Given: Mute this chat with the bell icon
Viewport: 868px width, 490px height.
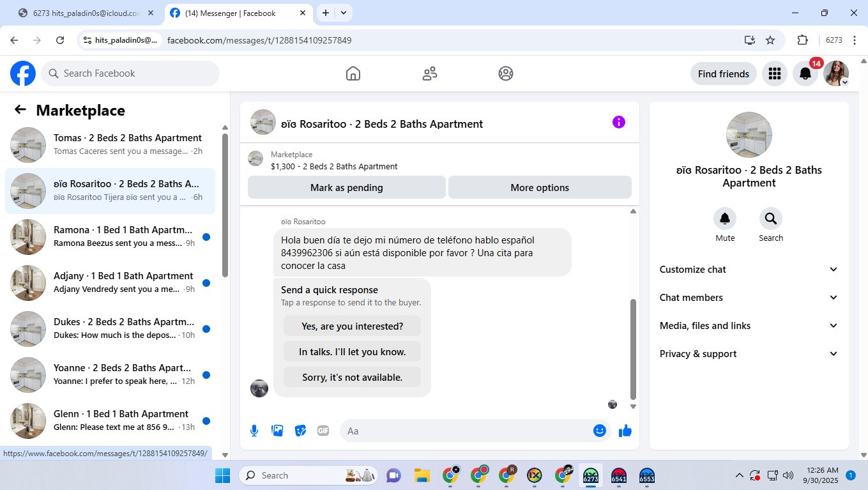Looking at the screenshot, I should 725,218.
